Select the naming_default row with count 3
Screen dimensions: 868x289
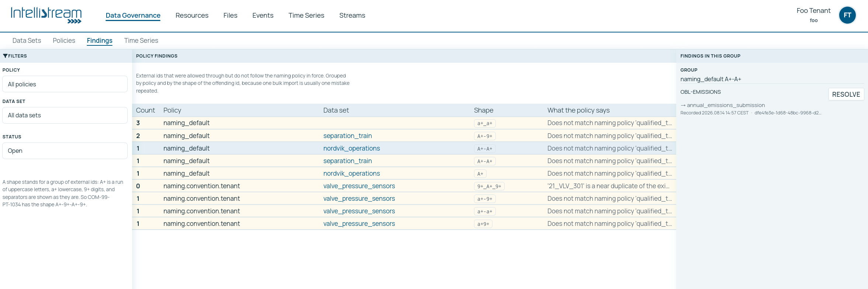(404, 123)
